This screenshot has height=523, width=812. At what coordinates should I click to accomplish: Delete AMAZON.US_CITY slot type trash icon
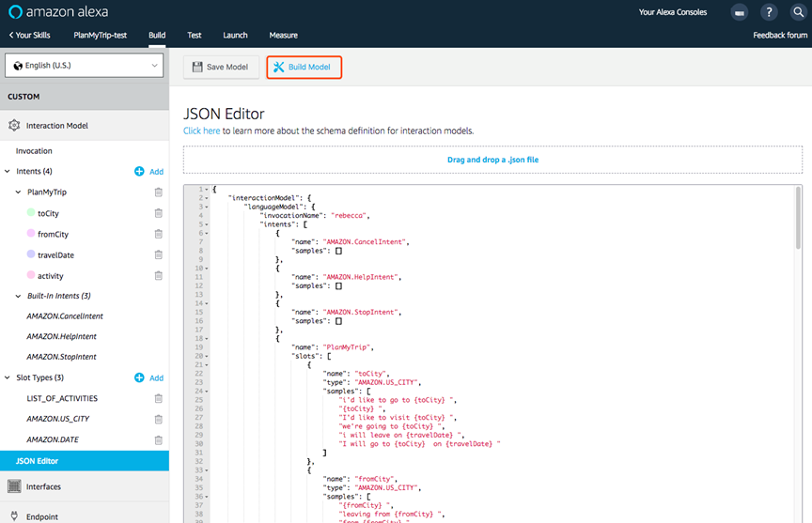[x=159, y=419]
